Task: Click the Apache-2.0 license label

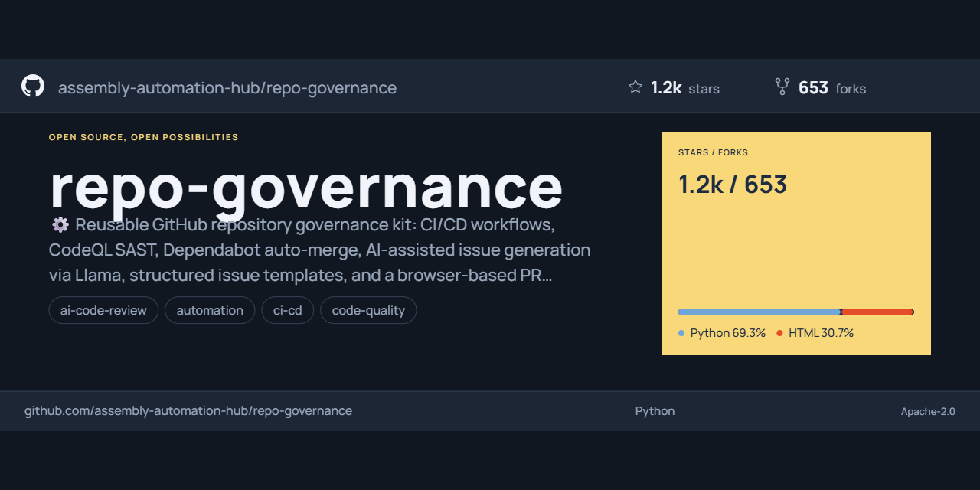Action: [x=928, y=411]
